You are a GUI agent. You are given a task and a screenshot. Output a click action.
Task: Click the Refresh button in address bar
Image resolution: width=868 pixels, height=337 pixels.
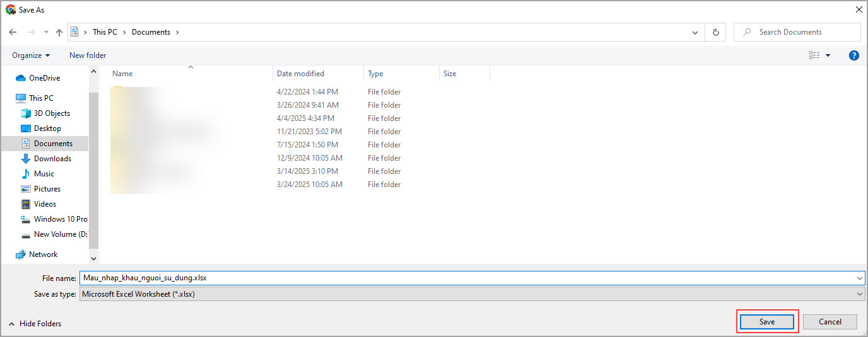[x=715, y=32]
